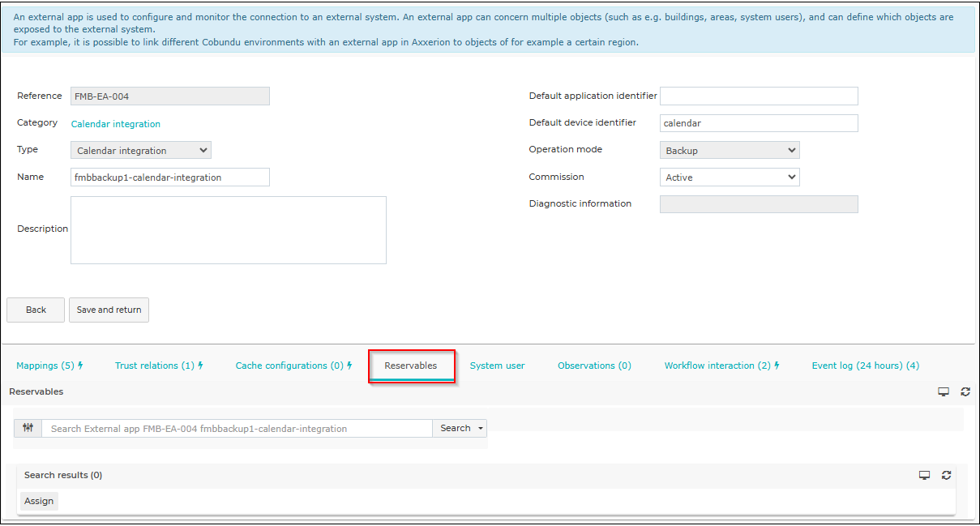Refresh the Reservables panel
Screen dimensions: 980x526
(x=965, y=391)
